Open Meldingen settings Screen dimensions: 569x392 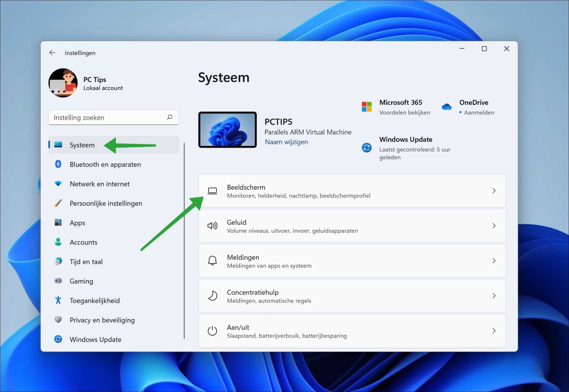tap(352, 261)
